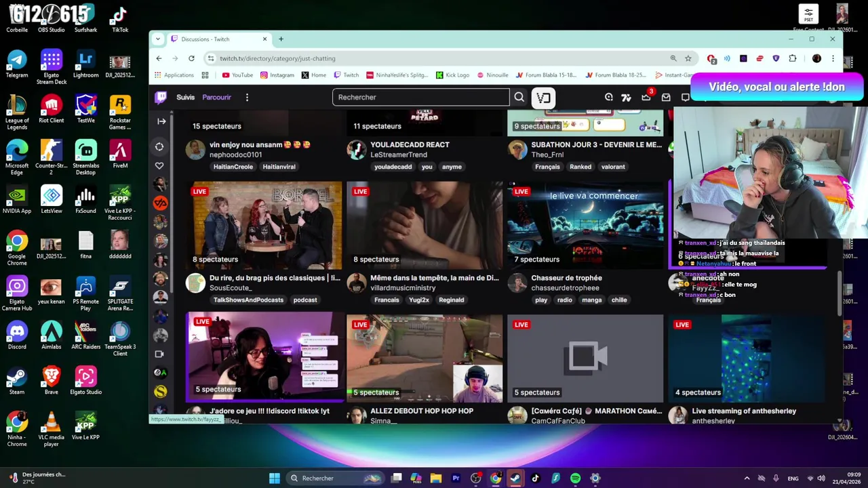
Task: Click the HaitianCreole tag
Action: (233, 167)
